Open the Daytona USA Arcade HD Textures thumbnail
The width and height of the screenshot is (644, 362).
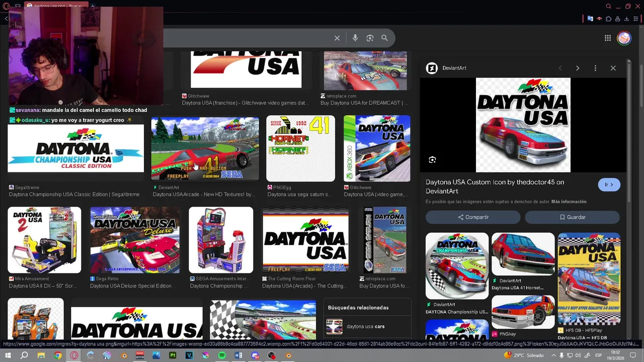pos(205,148)
